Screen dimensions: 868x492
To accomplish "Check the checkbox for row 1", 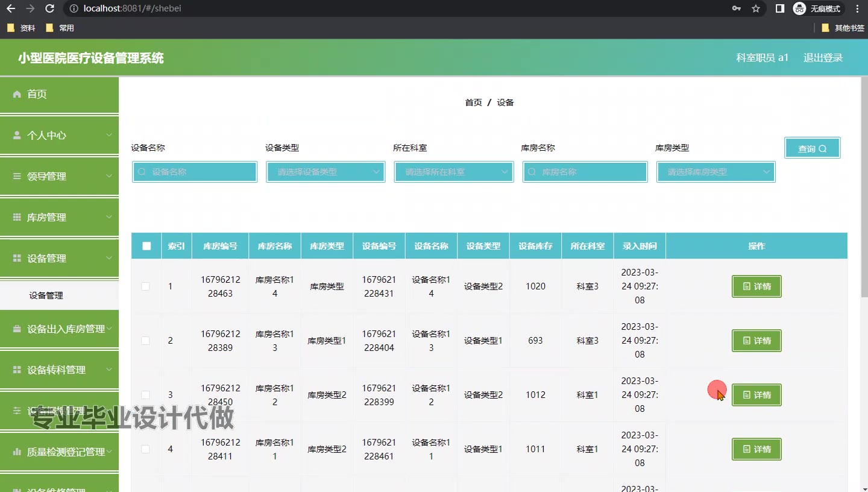I will coord(145,286).
